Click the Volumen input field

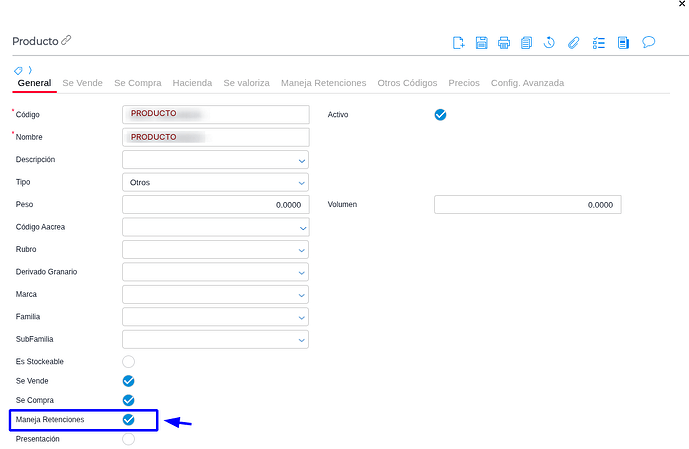pyautogui.click(x=527, y=205)
